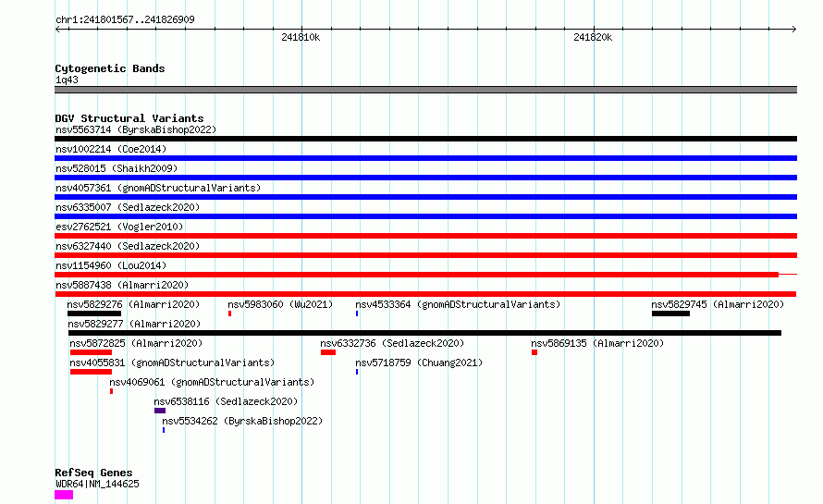Click the red bar under nsv4055831

point(91,372)
